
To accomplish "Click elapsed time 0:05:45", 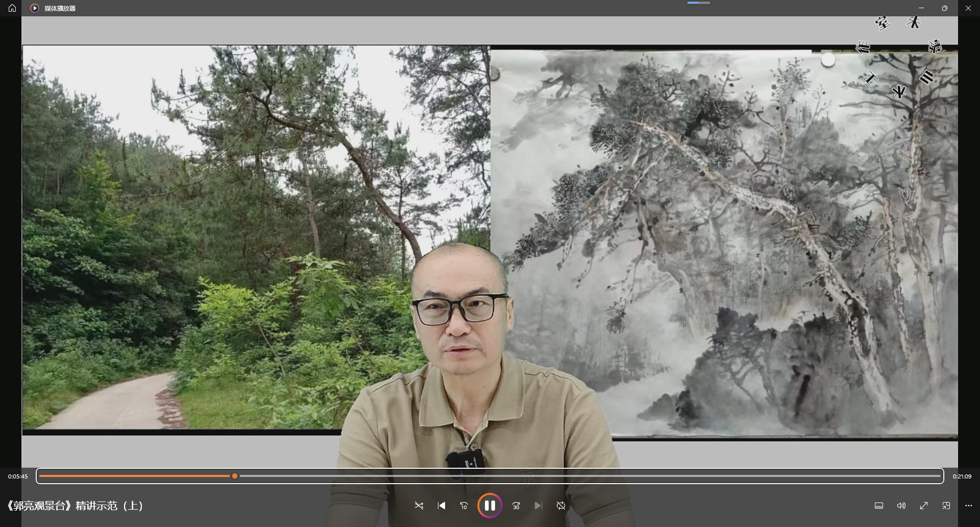I will [x=18, y=476].
